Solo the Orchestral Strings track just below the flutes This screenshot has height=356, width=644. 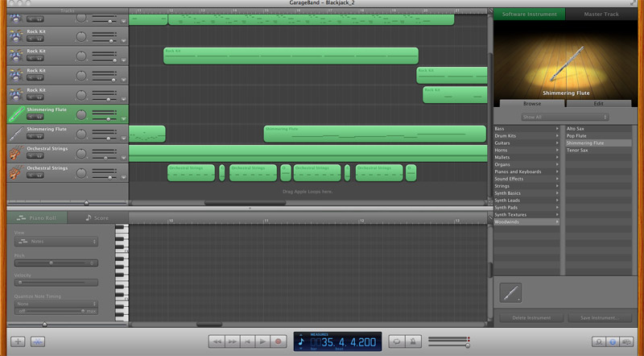pyautogui.click(x=39, y=155)
